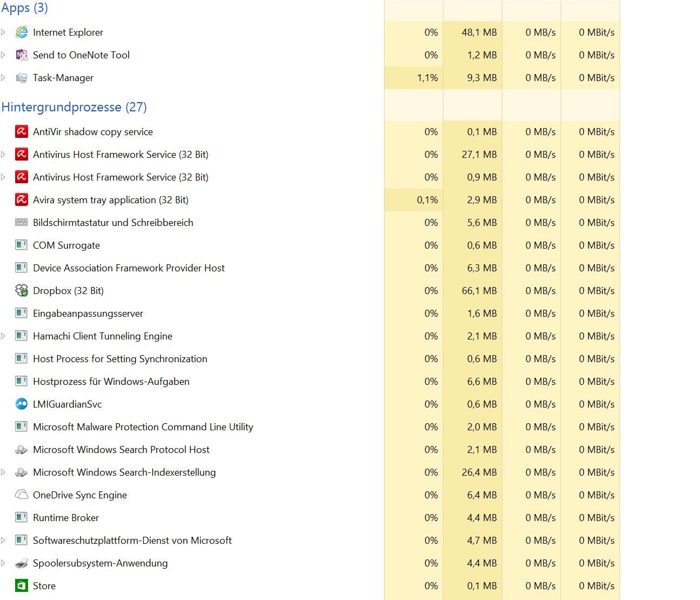Click the Microsoft Malware Protection icon
This screenshot has height=600, width=700.
pyautogui.click(x=22, y=427)
